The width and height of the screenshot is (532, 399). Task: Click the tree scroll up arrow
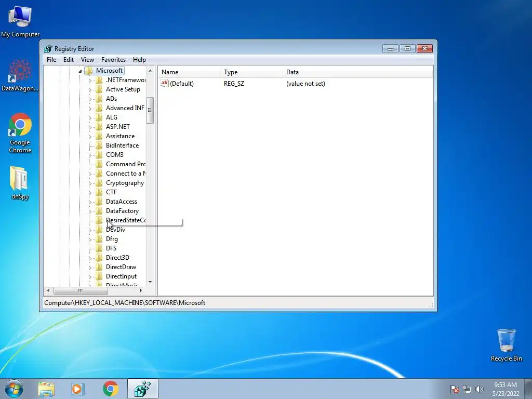coord(150,71)
